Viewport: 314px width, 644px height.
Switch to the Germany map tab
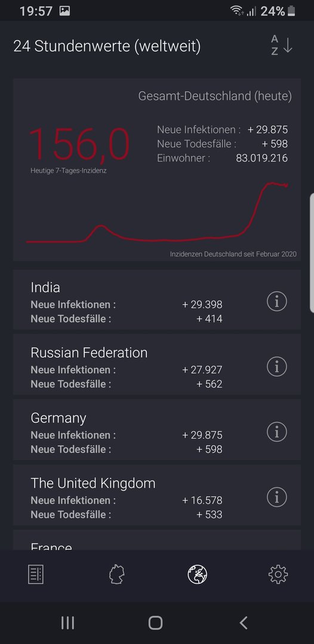[117, 574]
